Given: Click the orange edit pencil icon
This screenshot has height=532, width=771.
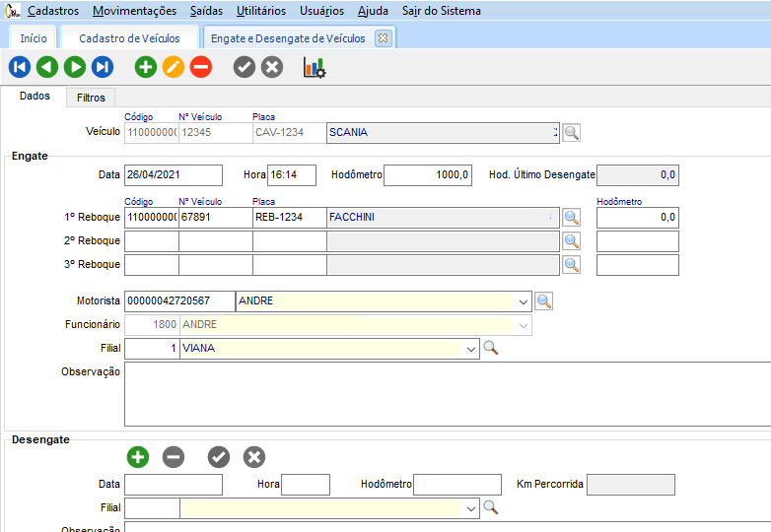Looking at the screenshot, I should click(x=173, y=67).
